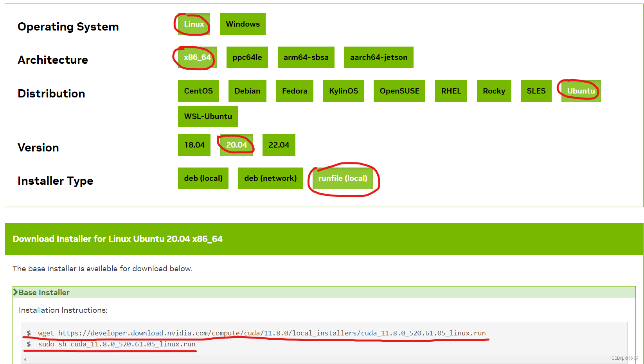644x364 pixels.
Task: Choose runfile (local) installer type
Action: tap(343, 178)
